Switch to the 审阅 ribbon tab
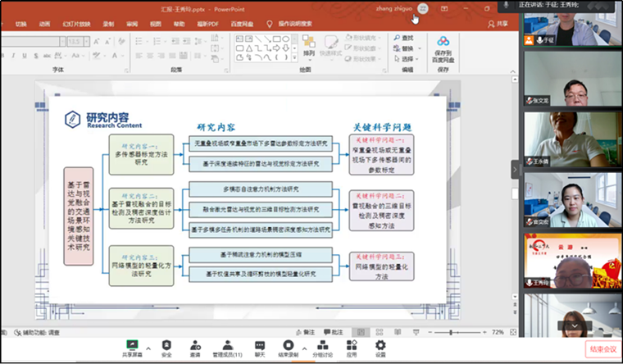 coord(131,24)
